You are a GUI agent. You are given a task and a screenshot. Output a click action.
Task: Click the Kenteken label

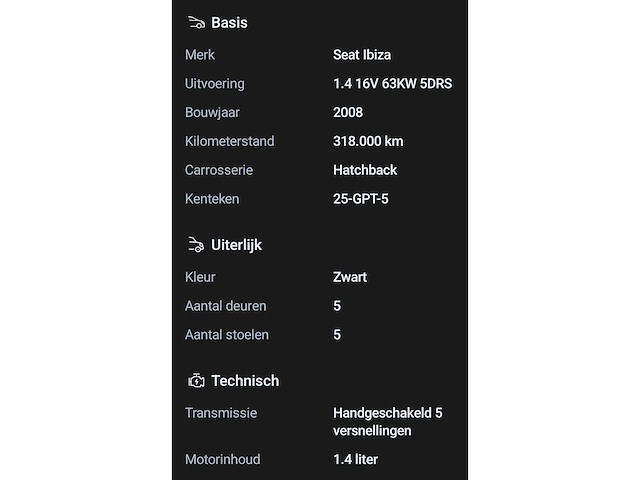[x=212, y=199]
